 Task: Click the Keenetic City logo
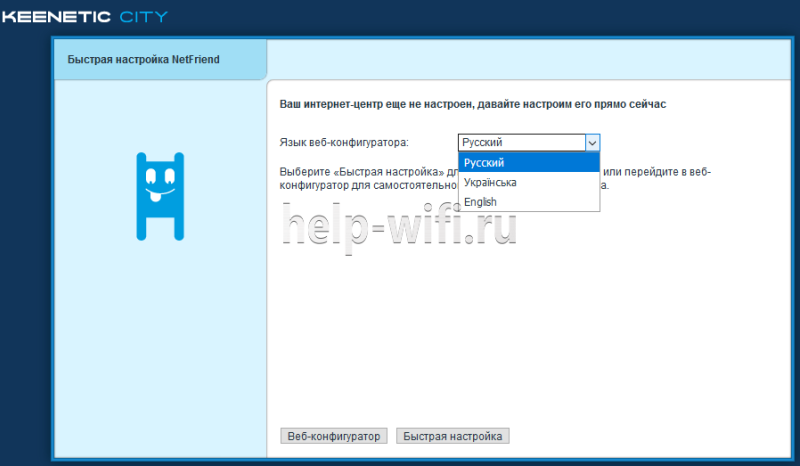(85, 17)
